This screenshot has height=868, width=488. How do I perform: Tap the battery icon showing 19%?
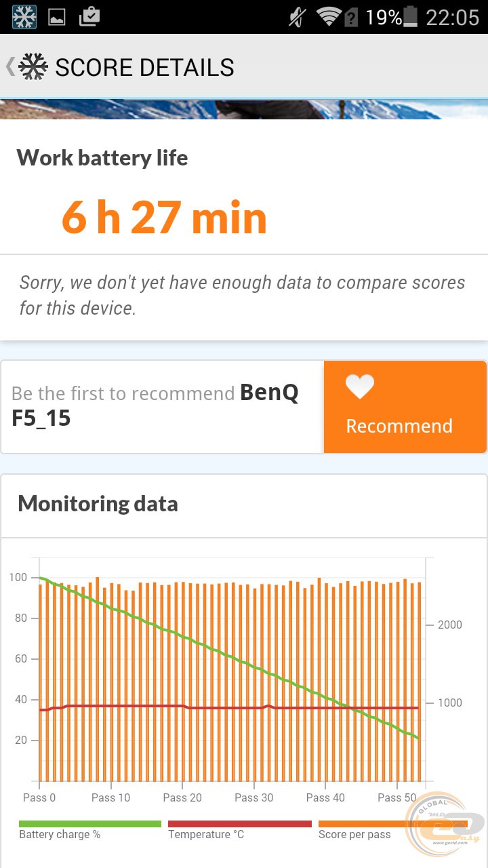[411, 17]
